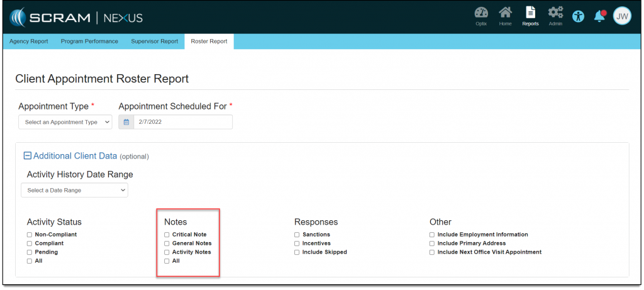Open the Supervisor Report tab
The height and width of the screenshot is (290, 644).
[x=154, y=42]
